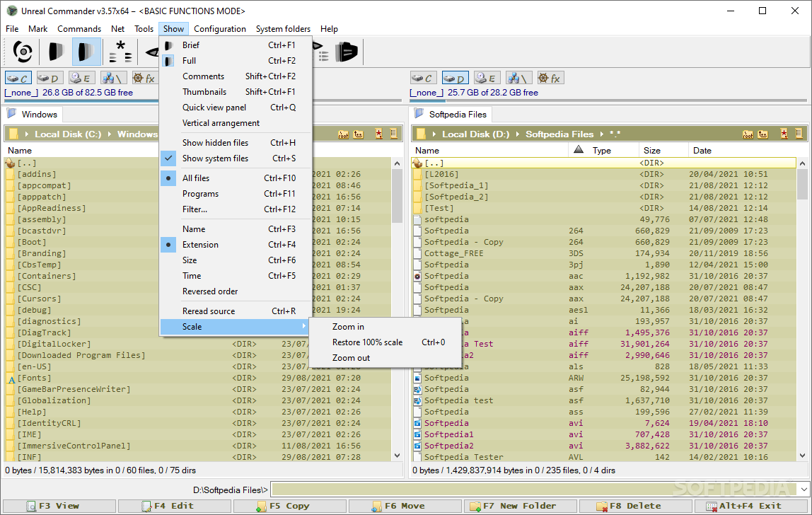Click F8 Delete button
This screenshot has width=812, height=515.
pyautogui.click(x=635, y=507)
